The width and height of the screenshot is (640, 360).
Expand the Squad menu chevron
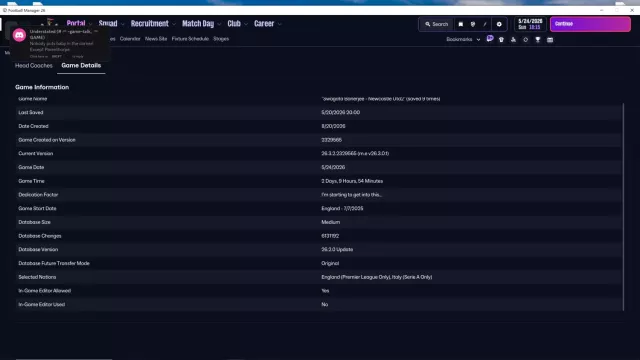click(x=122, y=24)
